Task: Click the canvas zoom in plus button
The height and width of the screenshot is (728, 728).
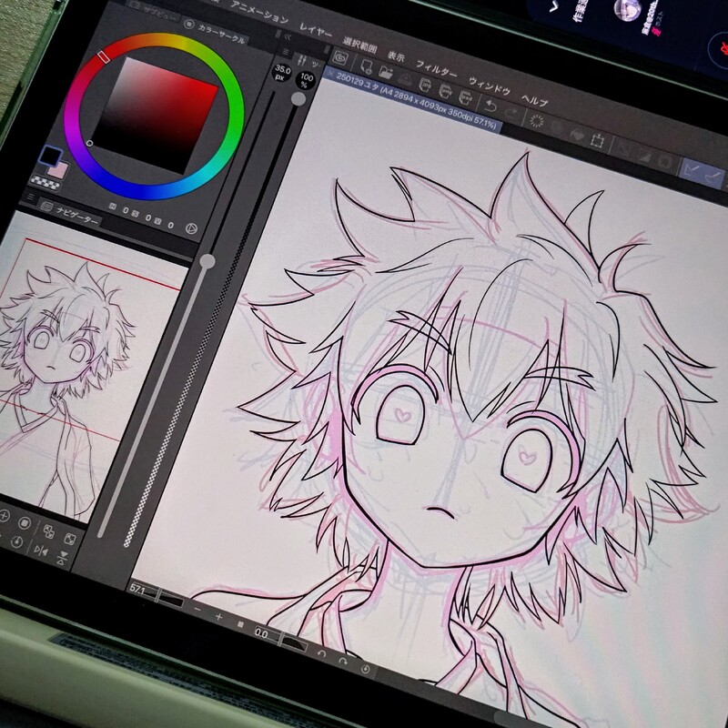Action: point(218,617)
